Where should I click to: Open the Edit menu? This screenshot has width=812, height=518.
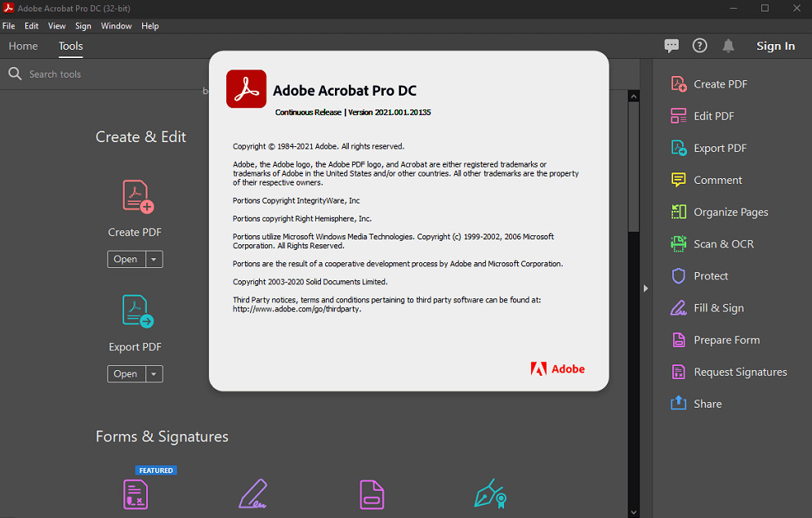pos(32,26)
